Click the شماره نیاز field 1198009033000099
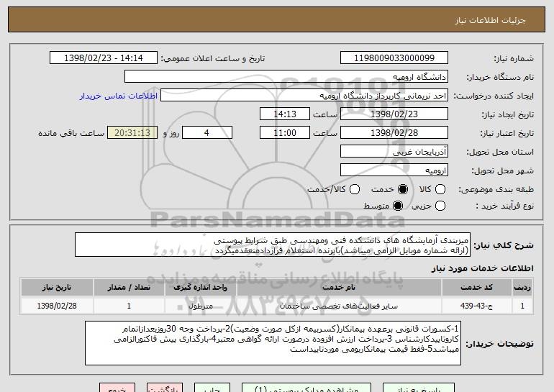The width and height of the screenshot is (554, 392). (x=394, y=58)
